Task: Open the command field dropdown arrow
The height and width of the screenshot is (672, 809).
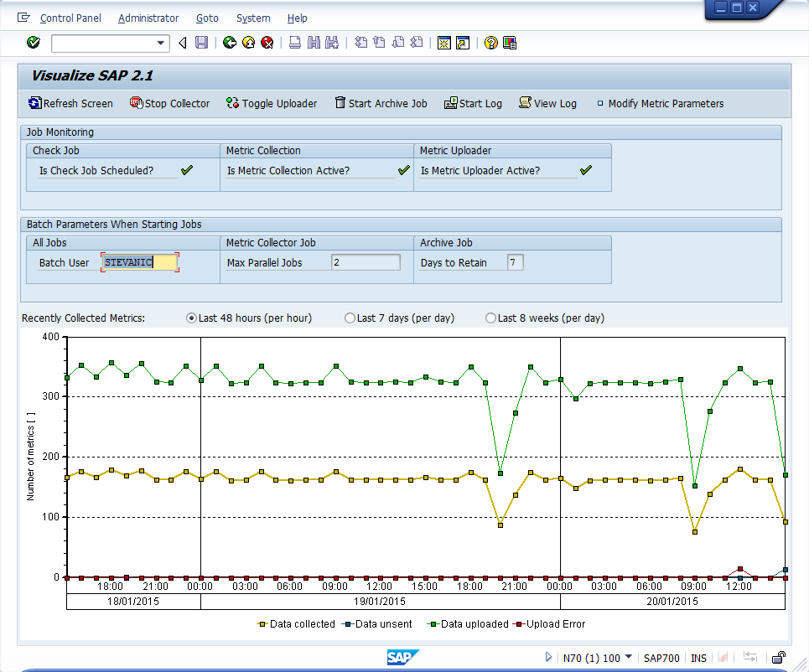Action: (160, 44)
